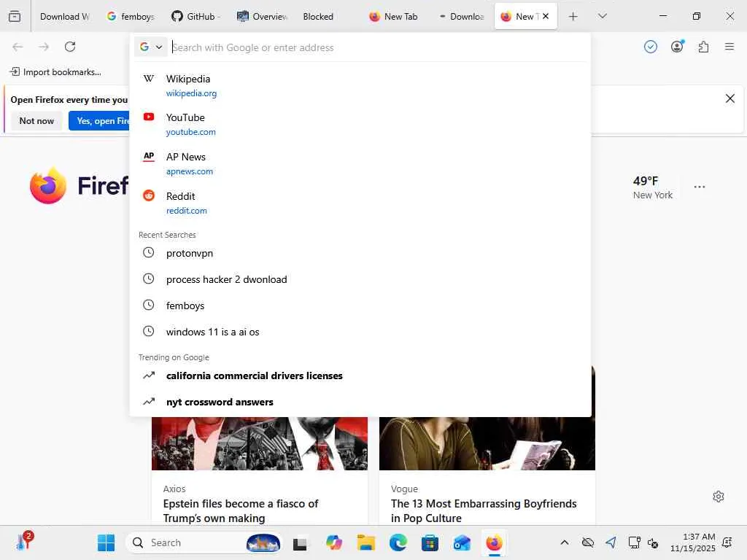Click Import bookmarks link
The height and width of the screenshot is (560, 747).
click(x=55, y=72)
